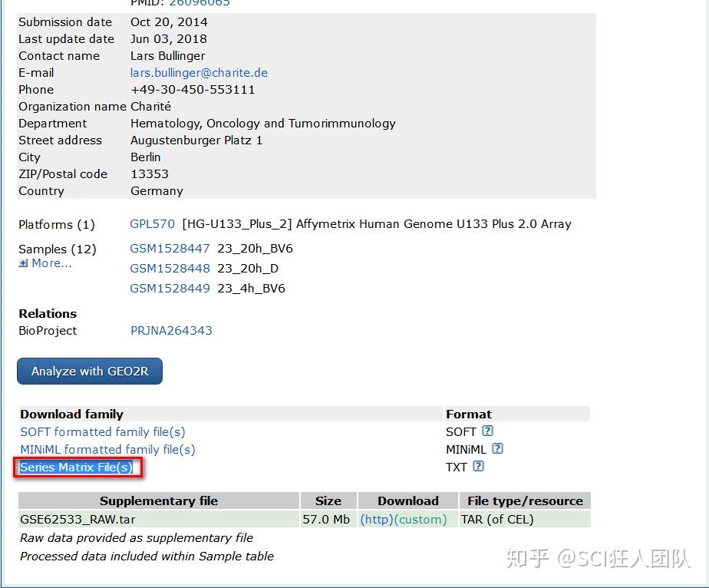Open the PMID 26096065 link
This screenshot has height=588, width=709.
pyautogui.click(x=200, y=3)
